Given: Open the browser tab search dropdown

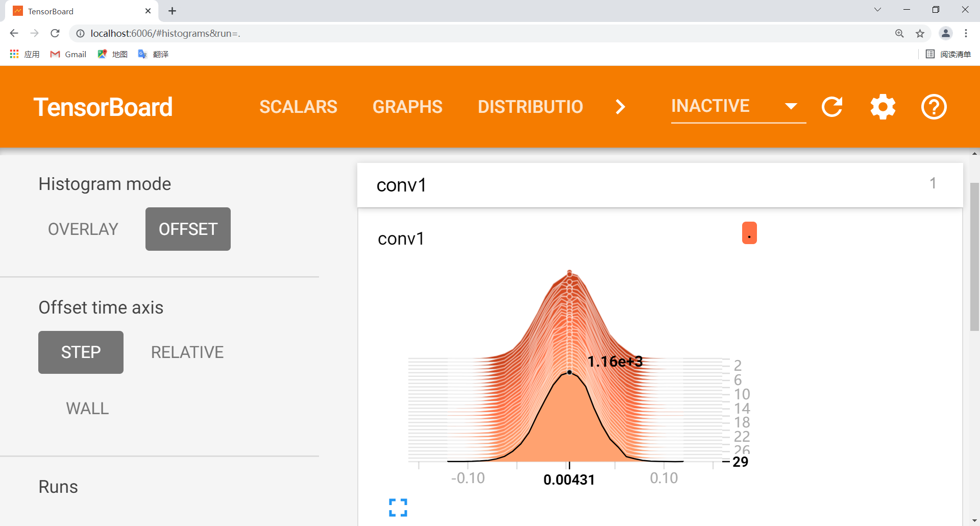Looking at the screenshot, I should [878, 9].
